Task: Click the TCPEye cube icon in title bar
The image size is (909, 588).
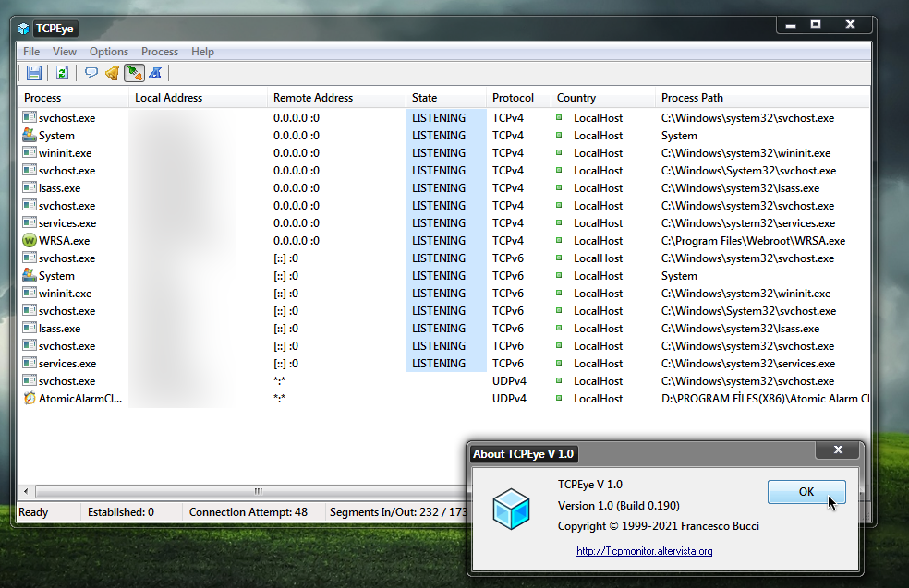Action: pos(24,29)
